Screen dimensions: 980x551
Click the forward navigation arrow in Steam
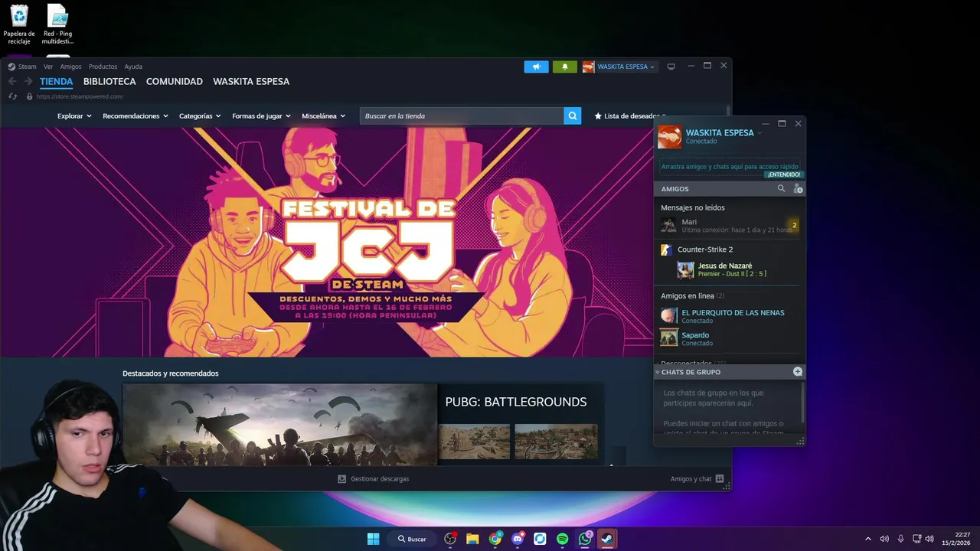coord(28,82)
